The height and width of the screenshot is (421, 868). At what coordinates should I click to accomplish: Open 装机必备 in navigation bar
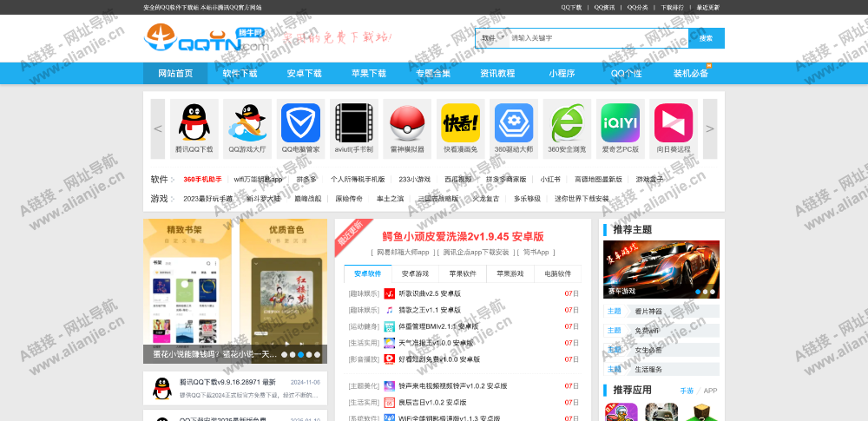(690, 73)
